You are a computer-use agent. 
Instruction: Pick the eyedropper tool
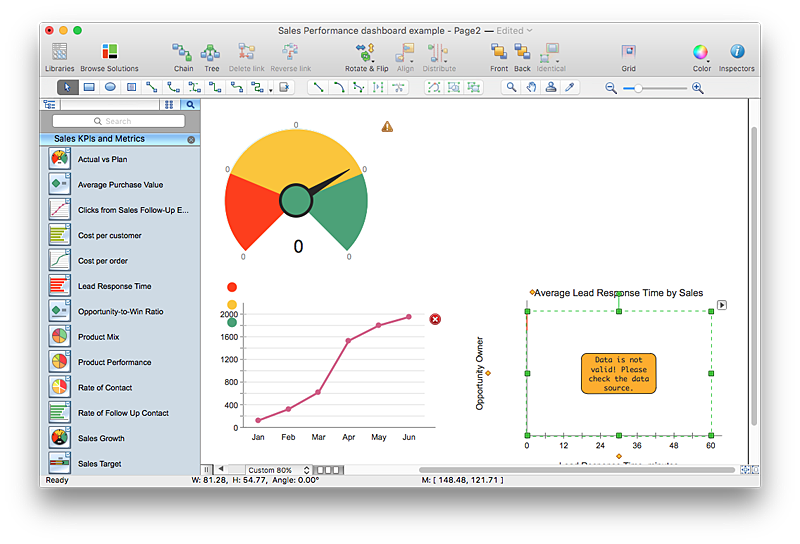tap(570, 88)
